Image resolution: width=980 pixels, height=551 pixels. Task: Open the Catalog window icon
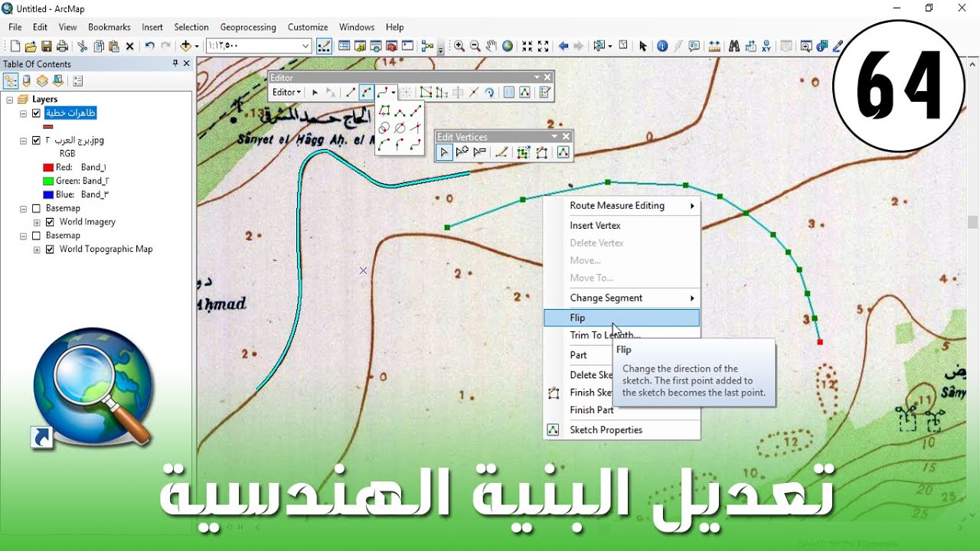pos(360,46)
